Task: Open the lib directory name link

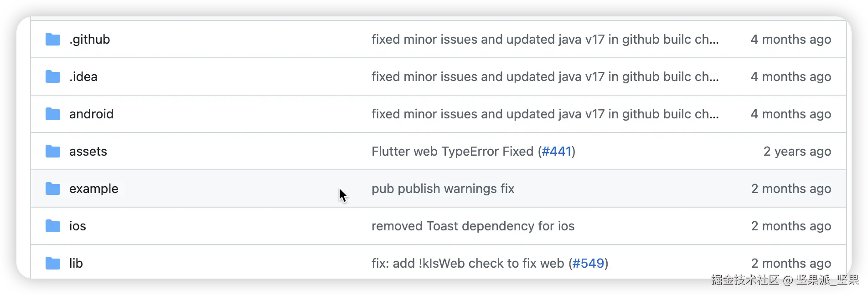Action: 76,264
